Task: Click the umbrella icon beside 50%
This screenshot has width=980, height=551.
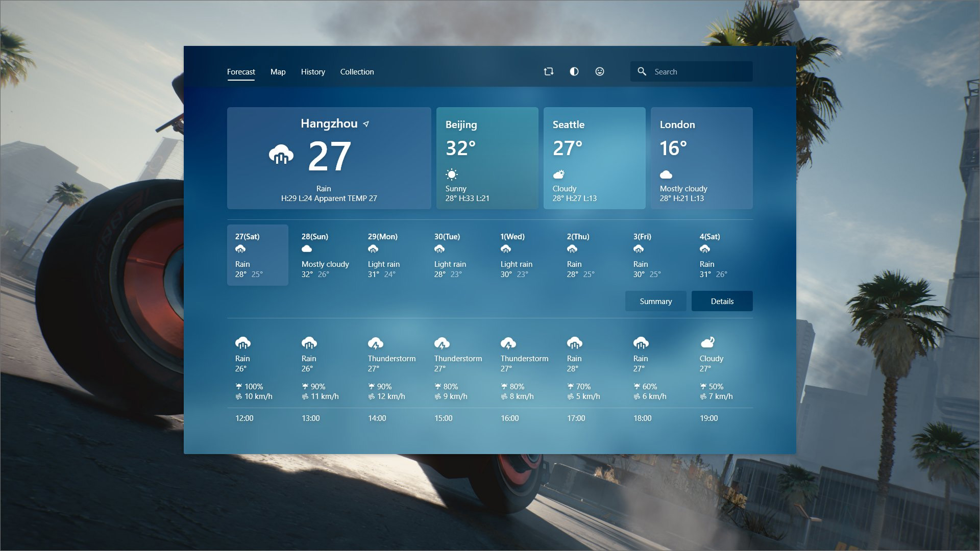Action: pos(703,386)
